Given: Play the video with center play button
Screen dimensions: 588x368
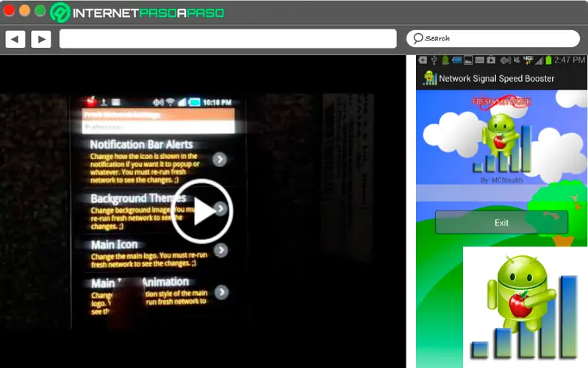Looking at the screenshot, I should [x=202, y=211].
